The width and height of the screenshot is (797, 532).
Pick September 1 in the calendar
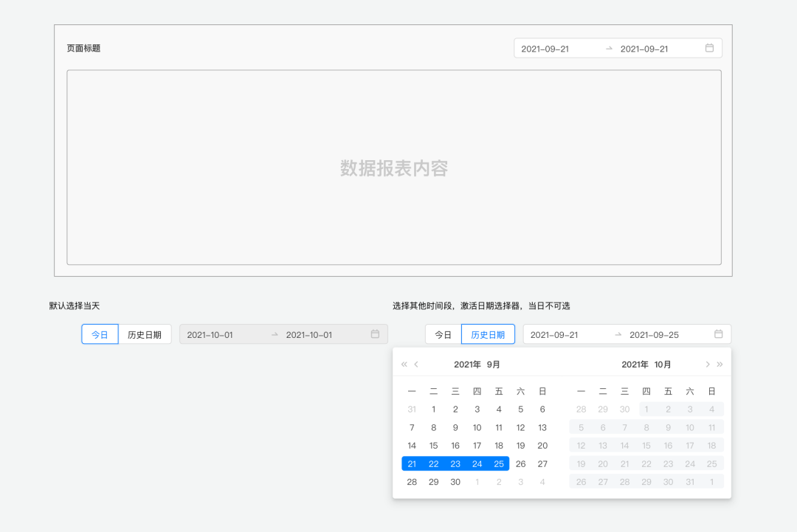[434, 409]
